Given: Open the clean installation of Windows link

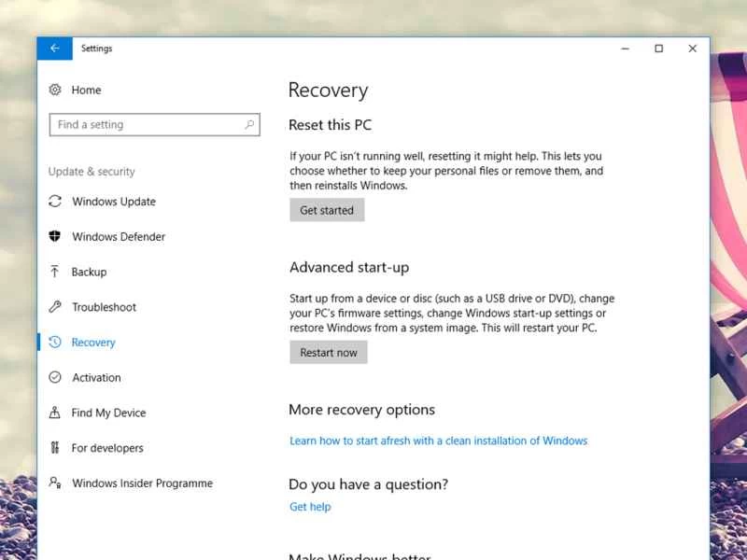Looking at the screenshot, I should click(438, 440).
